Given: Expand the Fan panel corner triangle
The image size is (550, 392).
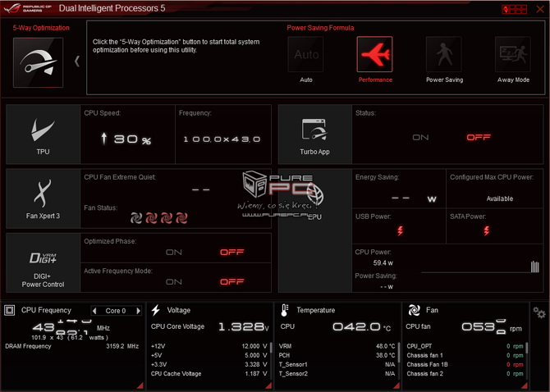Looking at the screenshot, I should click(x=525, y=385).
